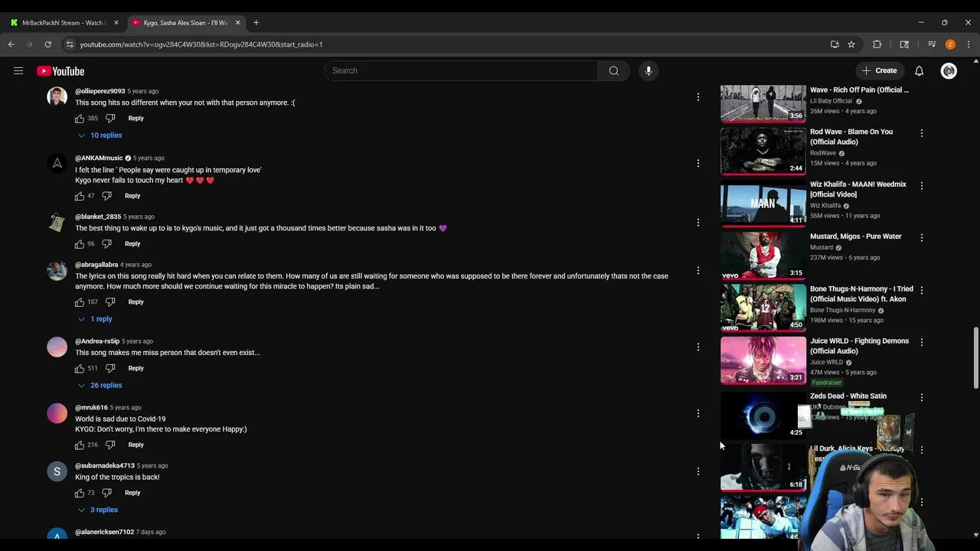Open the account avatar menu
This screenshot has width=980, height=551.
(949, 71)
